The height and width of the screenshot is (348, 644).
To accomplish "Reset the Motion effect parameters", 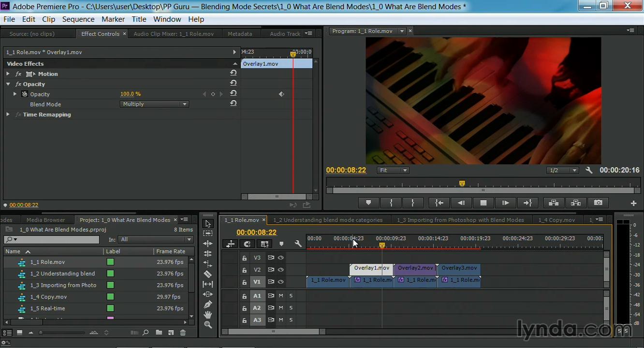I will pos(233,73).
